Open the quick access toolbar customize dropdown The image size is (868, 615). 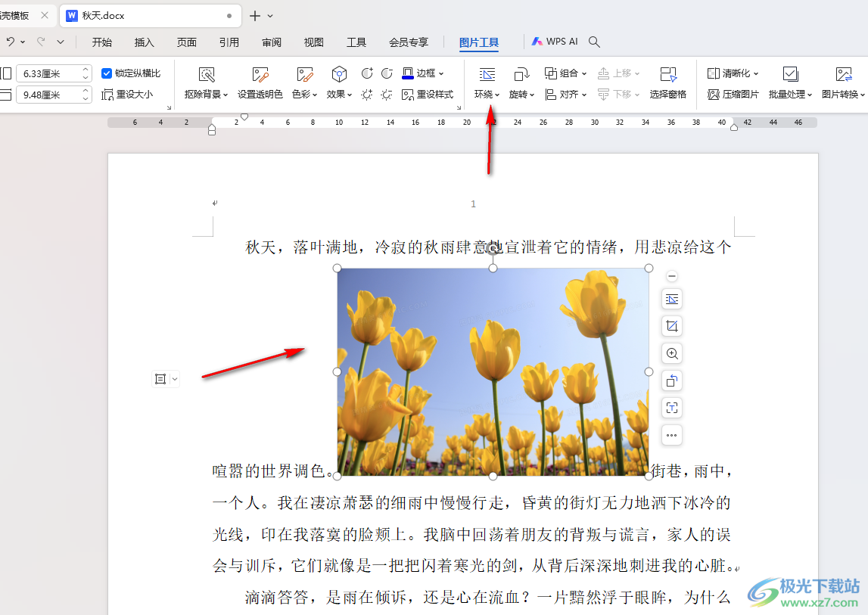tap(61, 42)
